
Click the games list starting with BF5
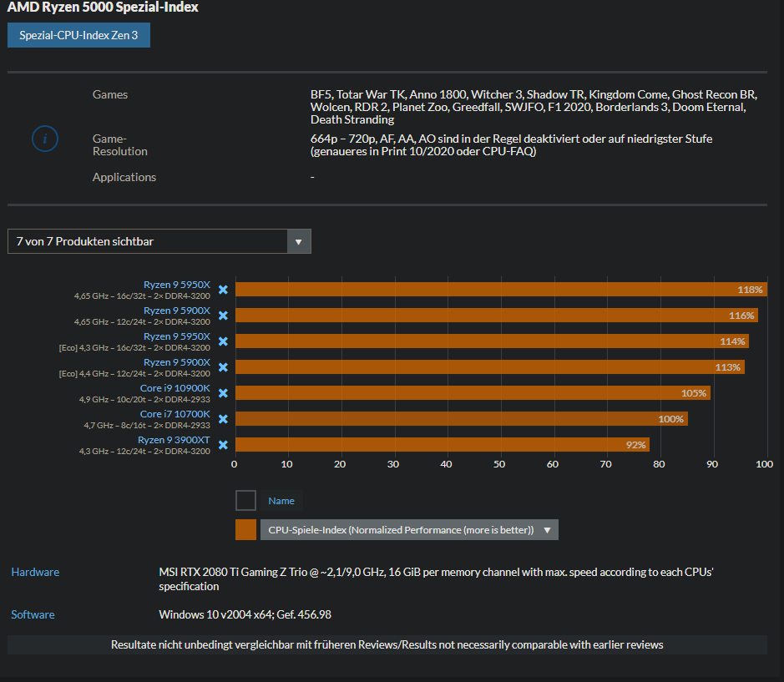pyautogui.click(x=534, y=107)
